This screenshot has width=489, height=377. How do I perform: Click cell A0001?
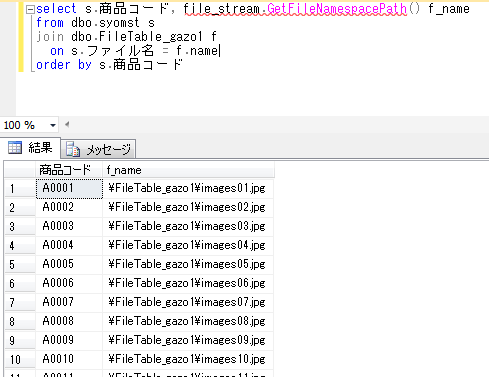[69, 189]
